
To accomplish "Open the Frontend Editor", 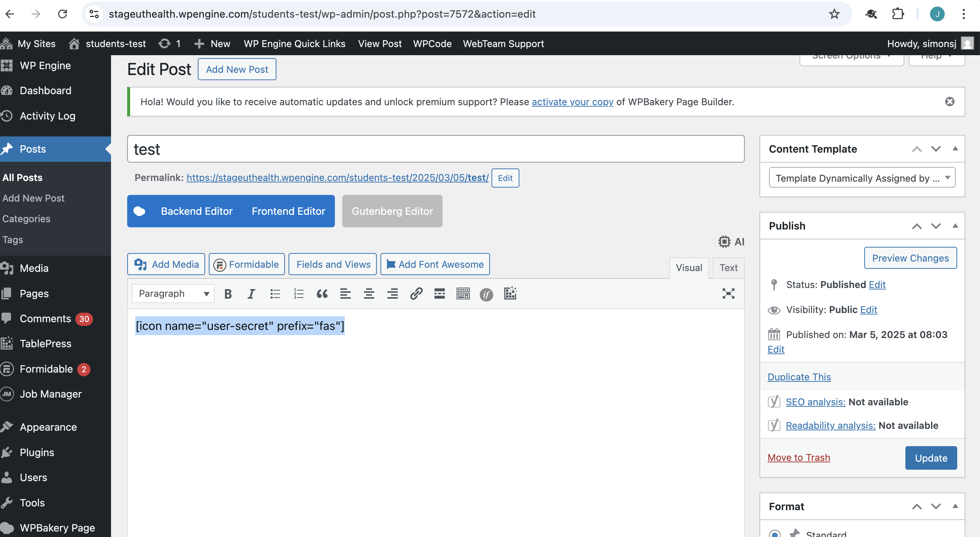I will point(288,211).
